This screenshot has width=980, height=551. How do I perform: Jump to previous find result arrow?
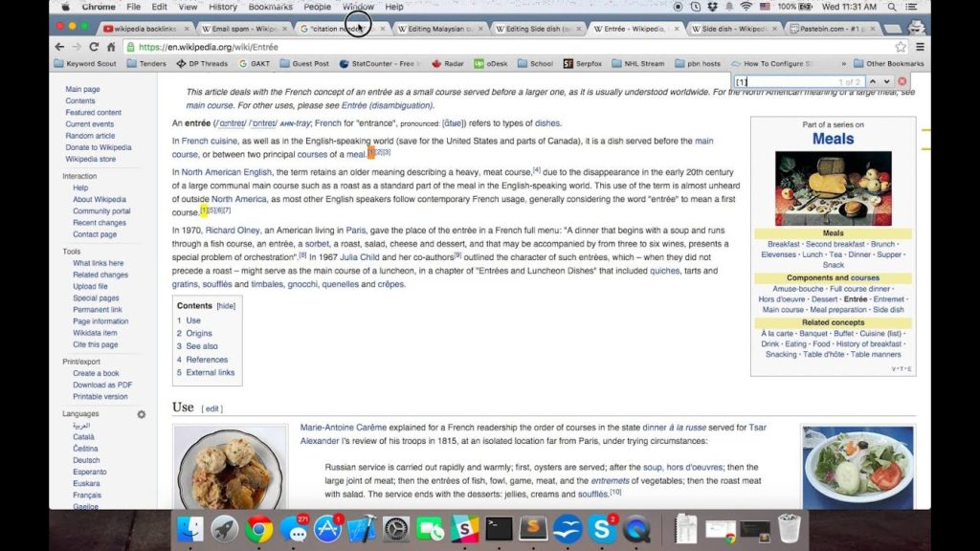click(873, 81)
